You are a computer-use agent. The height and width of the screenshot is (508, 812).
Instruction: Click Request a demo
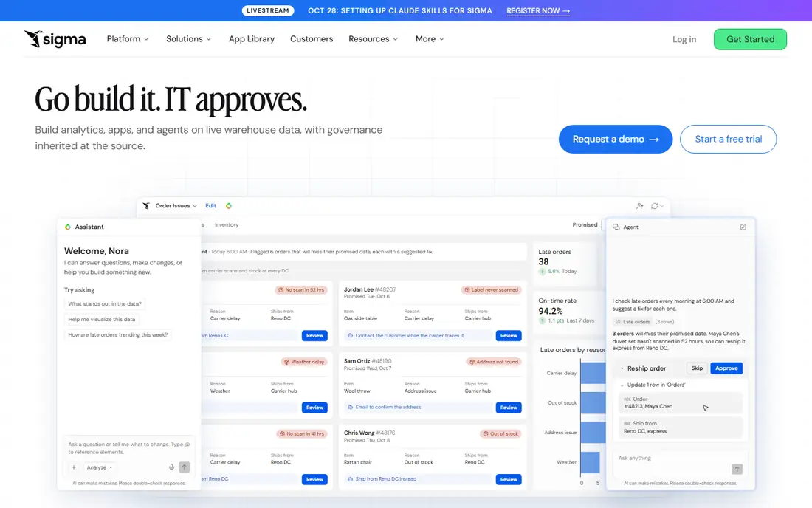tap(615, 139)
